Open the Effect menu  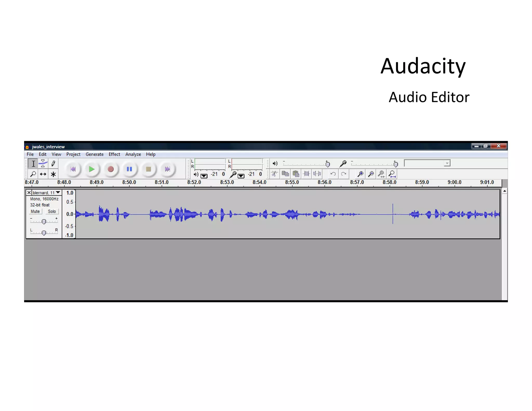click(114, 154)
